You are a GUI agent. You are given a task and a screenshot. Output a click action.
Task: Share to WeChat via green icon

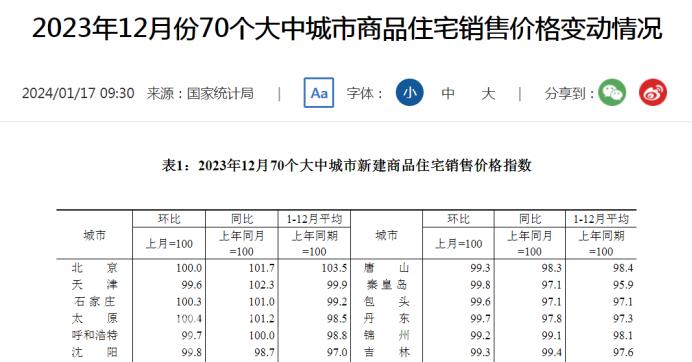pyautogui.click(x=612, y=93)
